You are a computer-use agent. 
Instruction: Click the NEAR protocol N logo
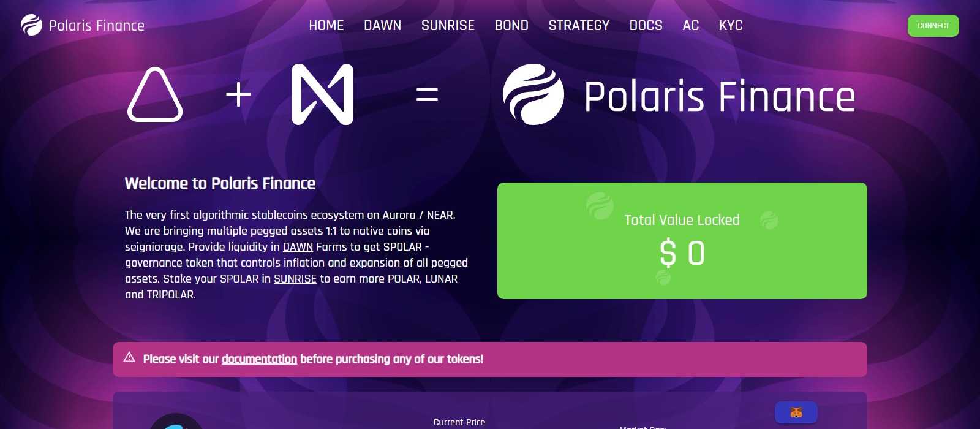click(x=322, y=94)
